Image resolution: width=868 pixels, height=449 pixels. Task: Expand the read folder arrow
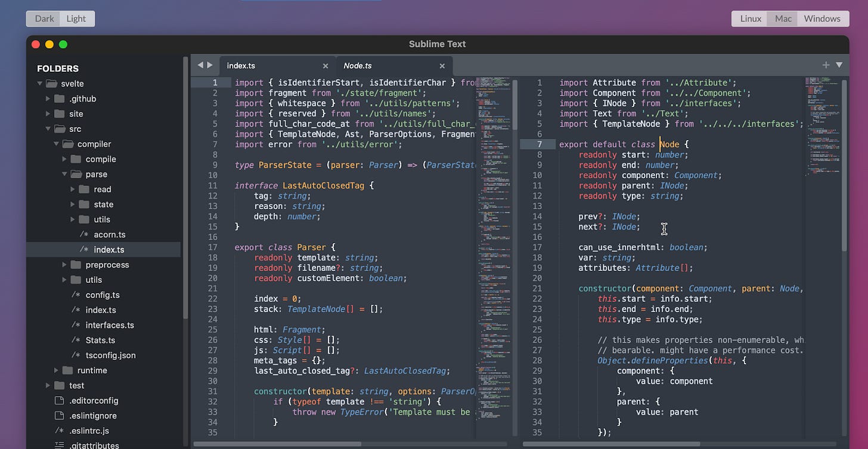(73, 189)
